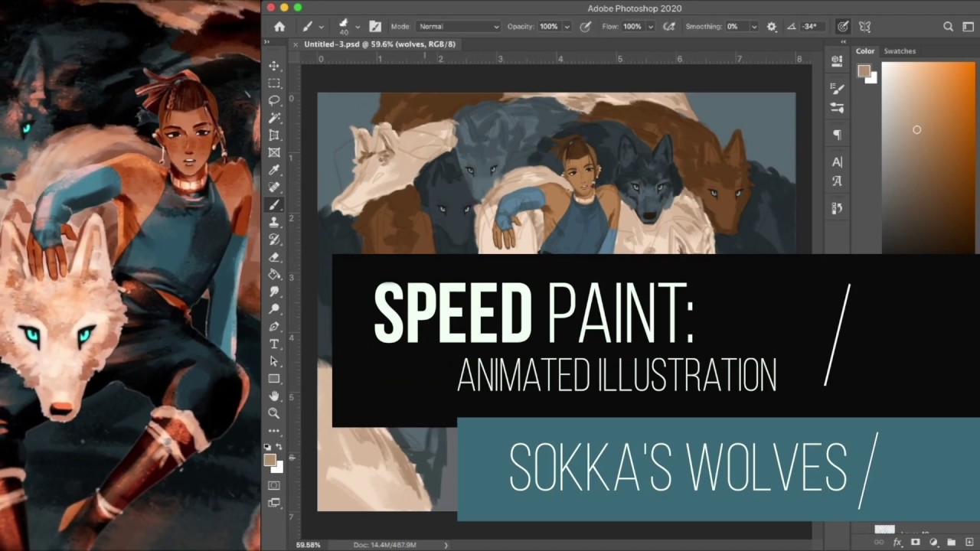Enable airbrush-style build-up
This screenshot has width=980, height=551.
click(x=669, y=26)
